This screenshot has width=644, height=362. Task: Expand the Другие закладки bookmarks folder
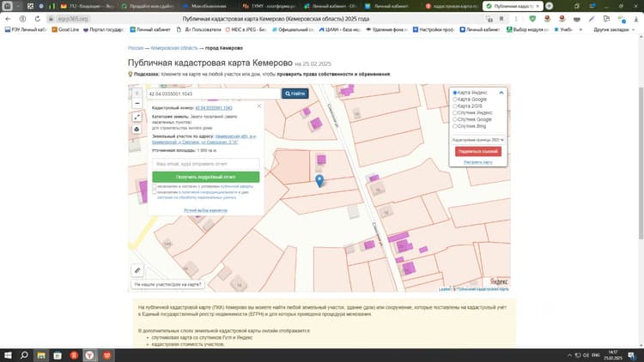[x=614, y=29]
